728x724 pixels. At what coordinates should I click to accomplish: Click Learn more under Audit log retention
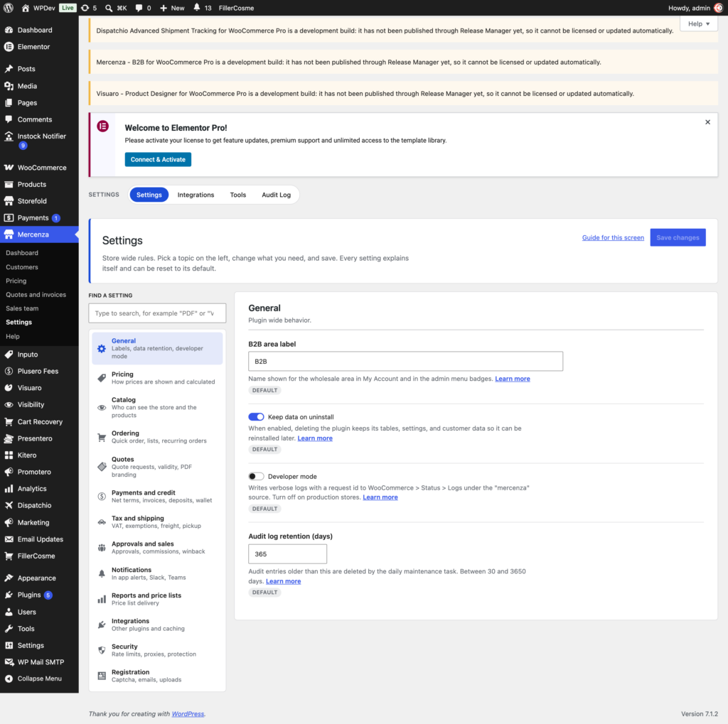click(x=283, y=581)
